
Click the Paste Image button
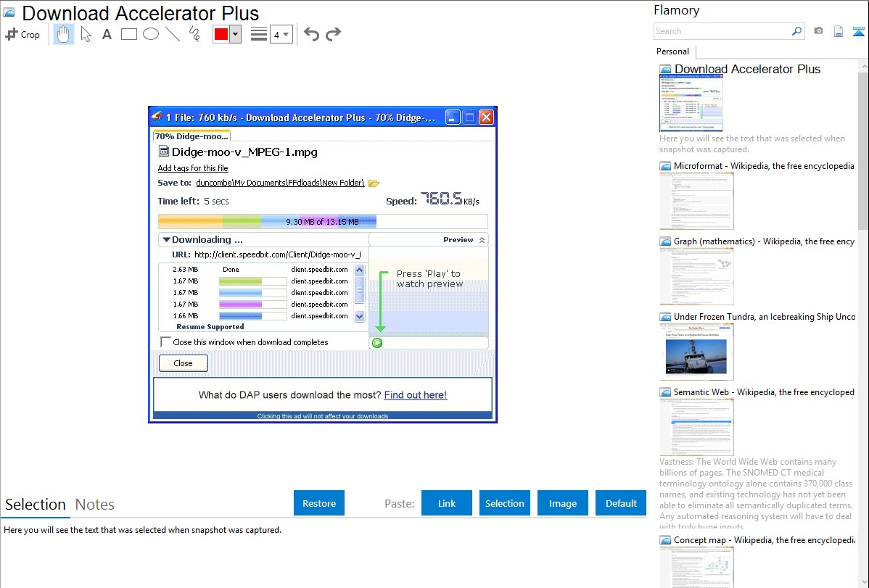click(563, 503)
